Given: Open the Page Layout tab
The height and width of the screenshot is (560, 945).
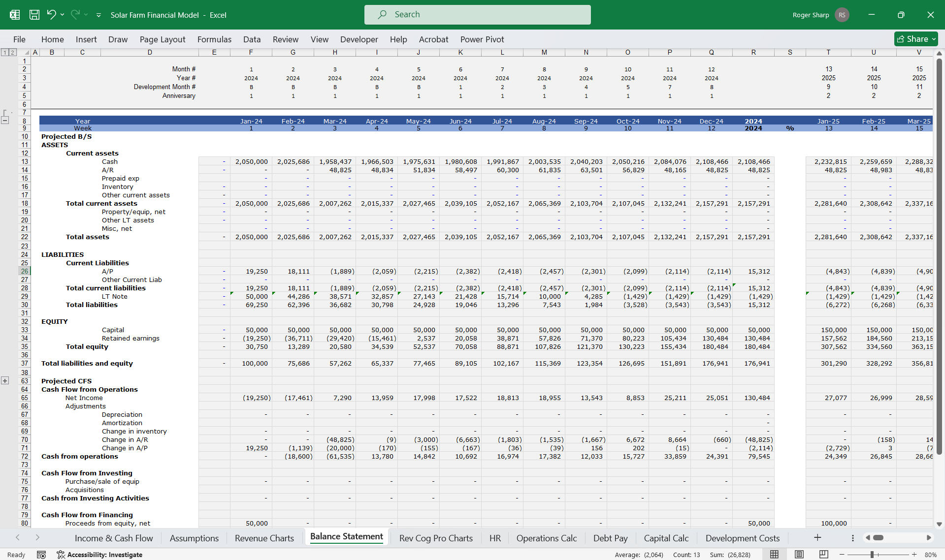Looking at the screenshot, I should click(163, 39).
